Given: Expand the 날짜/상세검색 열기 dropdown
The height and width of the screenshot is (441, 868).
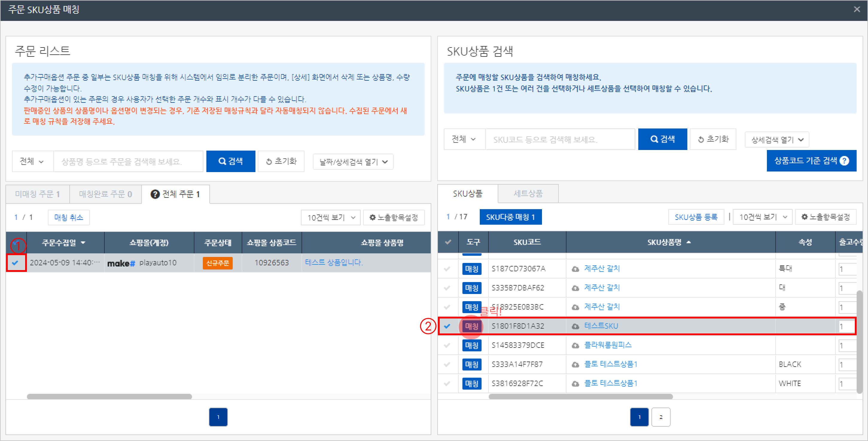Looking at the screenshot, I should (353, 162).
